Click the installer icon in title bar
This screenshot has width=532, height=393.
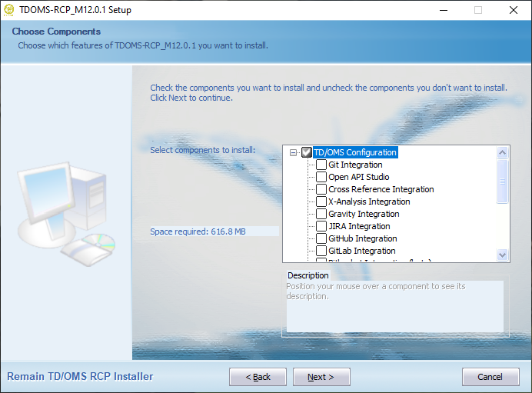[x=10, y=10]
